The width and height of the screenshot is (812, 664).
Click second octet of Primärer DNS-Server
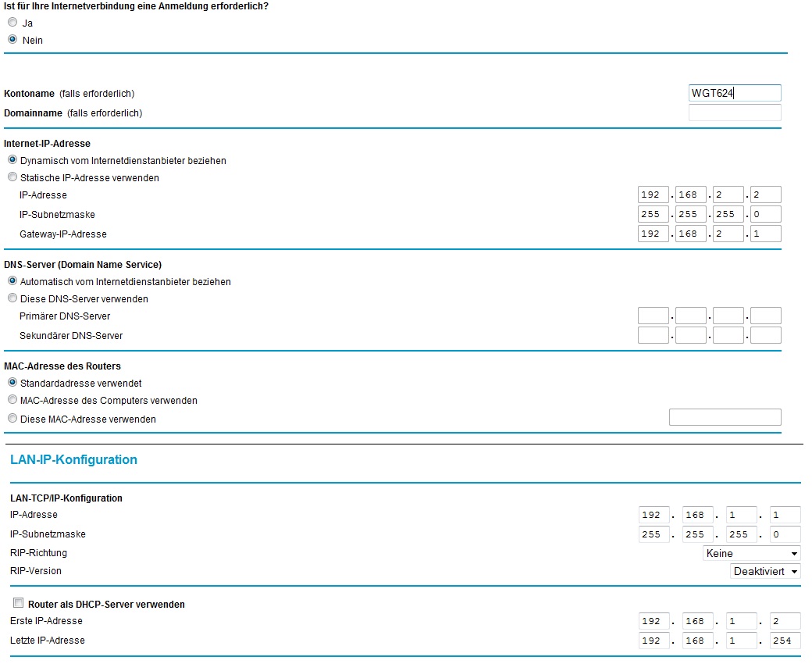691,316
